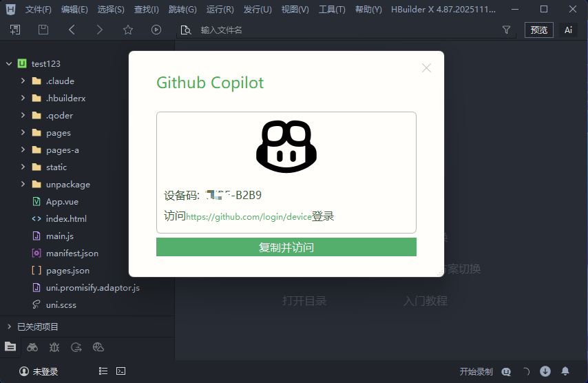This screenshot has height=383, width=588.
Task: Collapse the test123 project root
Action: pos(9,63)
